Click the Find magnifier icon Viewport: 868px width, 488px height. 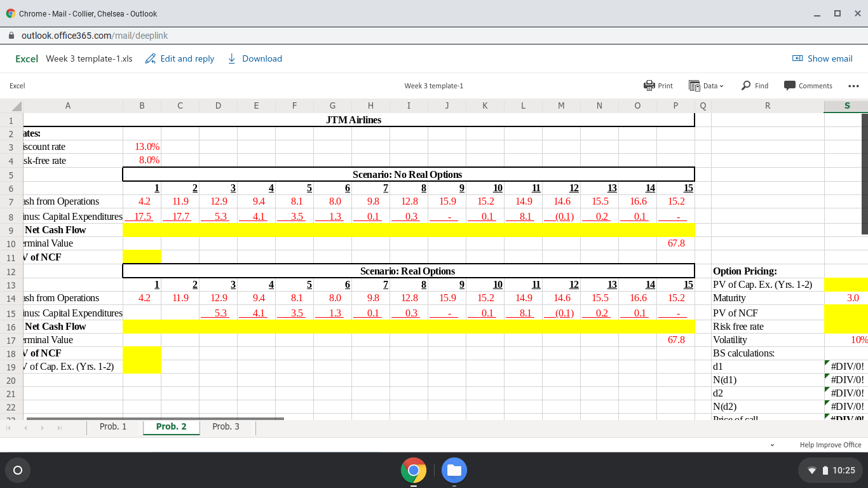tap(747, 85)
